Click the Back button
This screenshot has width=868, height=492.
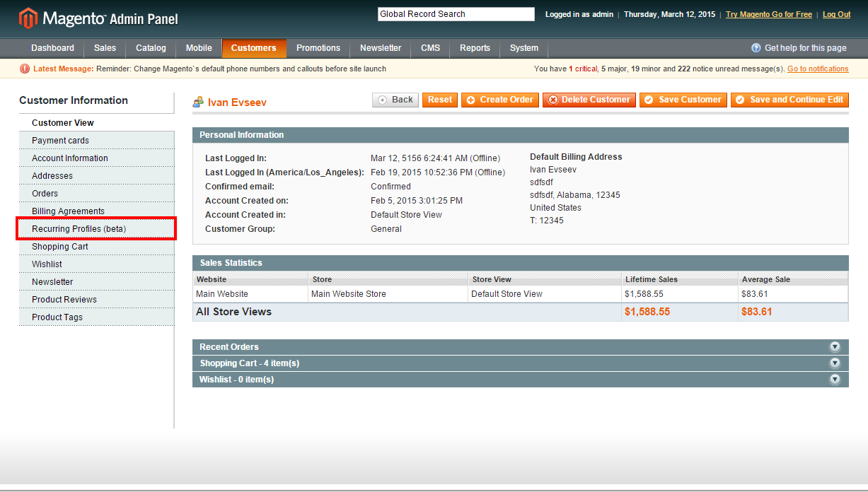click(395, 100)
